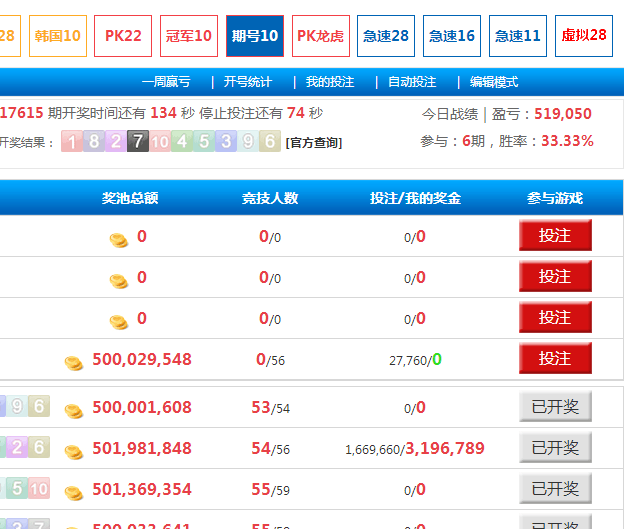
Task: Open the PK龙虎 tab
Action: pos(321,36)
